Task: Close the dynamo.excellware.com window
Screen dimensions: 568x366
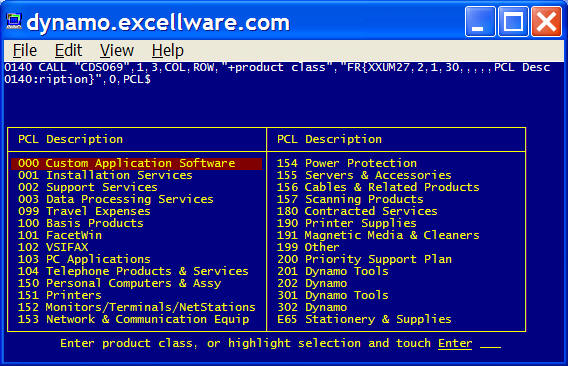Action: [x=546, y=22]
